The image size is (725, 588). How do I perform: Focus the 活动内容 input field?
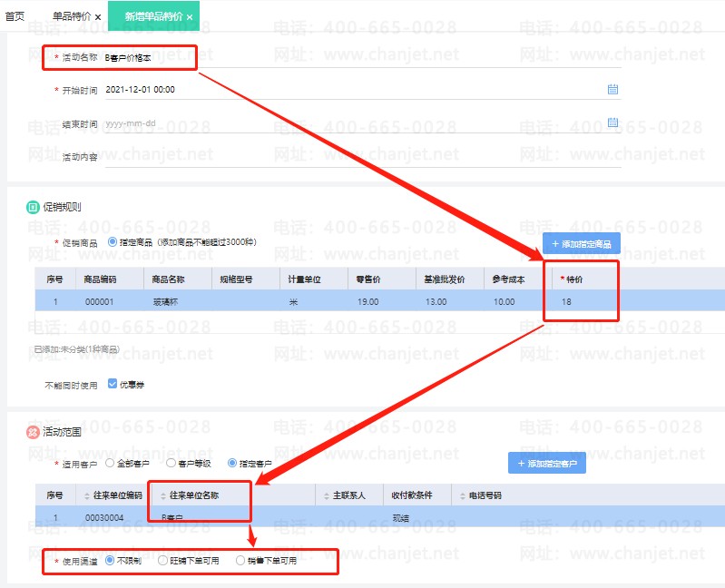(x=363, y=158)
